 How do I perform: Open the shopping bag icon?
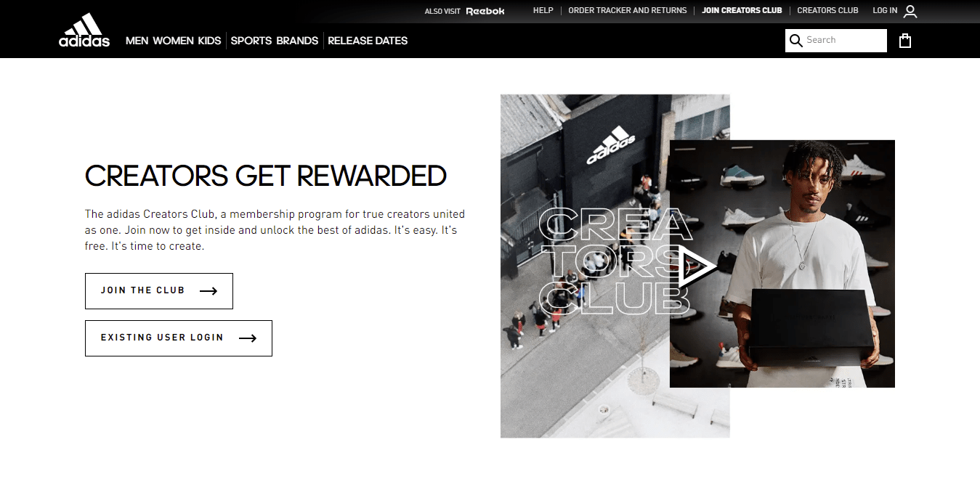pos(905,41)
